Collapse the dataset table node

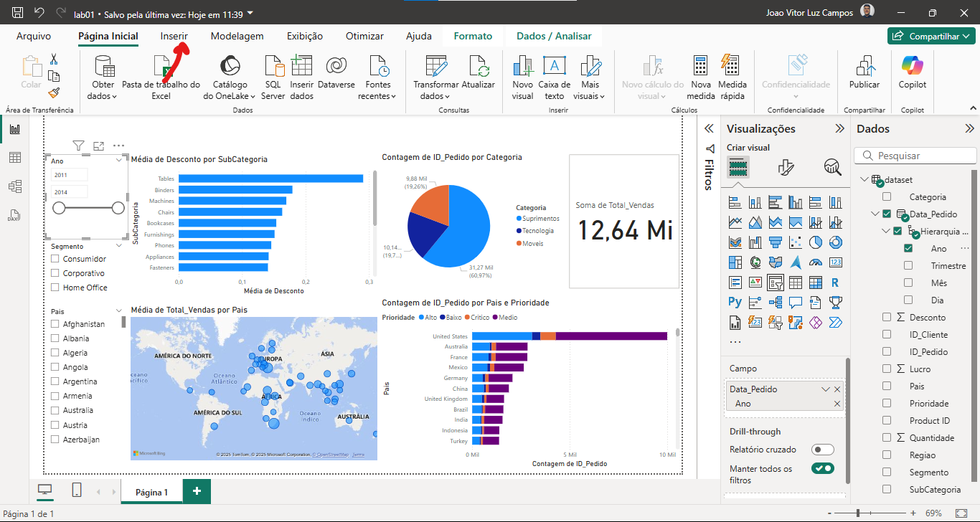click(864, 179)
